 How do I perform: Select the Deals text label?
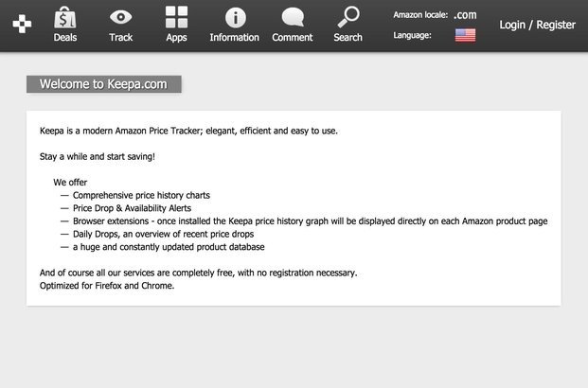pos(64,38)
